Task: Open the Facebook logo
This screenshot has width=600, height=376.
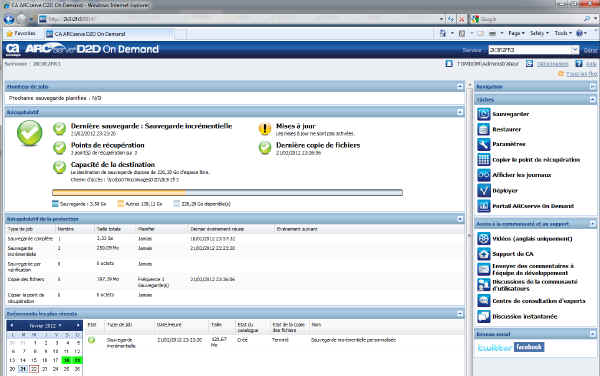Action: [529, 347]
